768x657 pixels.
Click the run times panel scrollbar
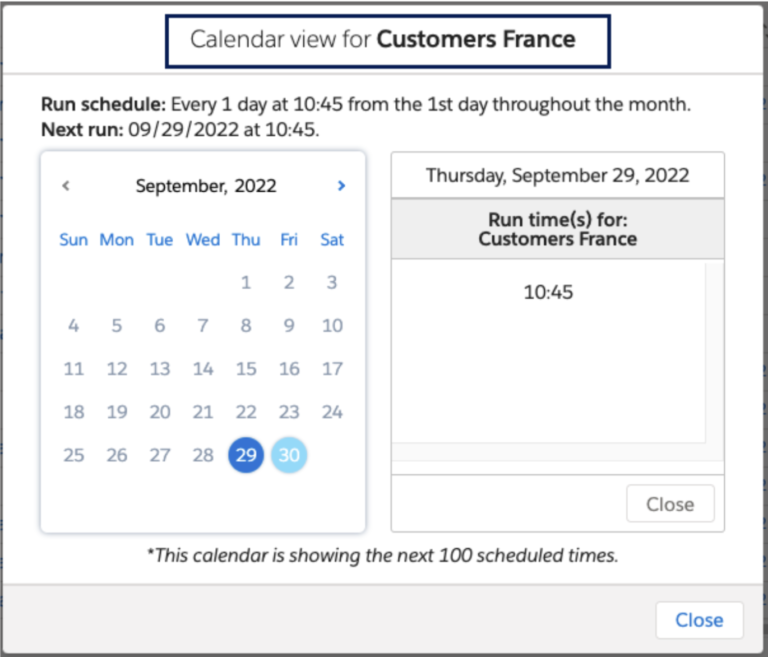tap(713, 350)
